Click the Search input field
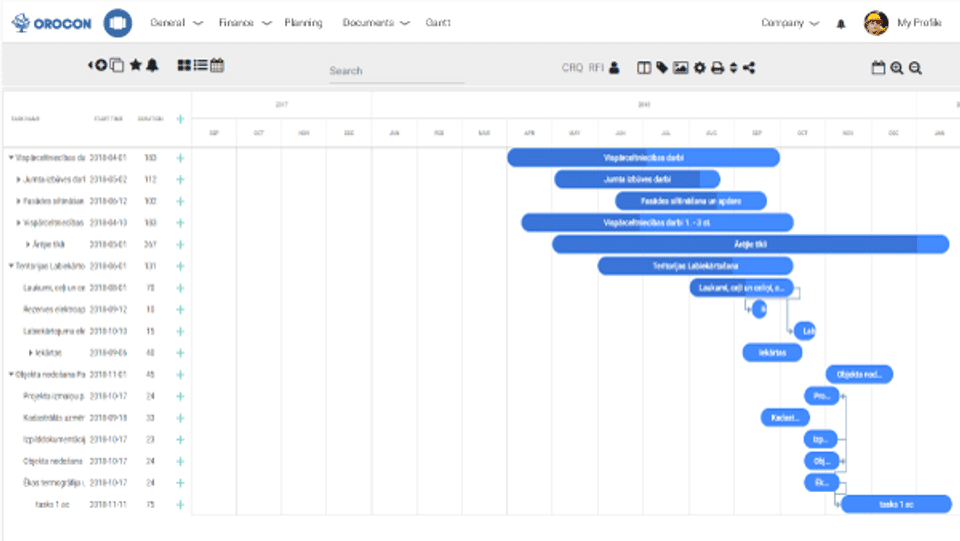960x541 pixels. 397,71
